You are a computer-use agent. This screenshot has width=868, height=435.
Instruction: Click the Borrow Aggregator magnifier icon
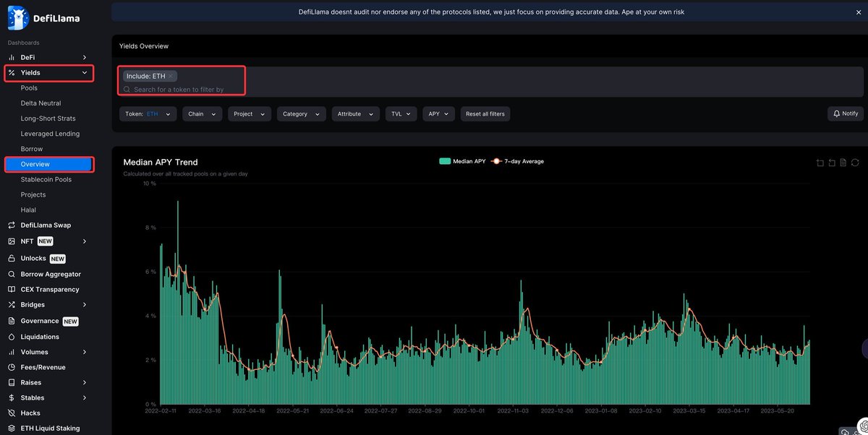[12, 275]
